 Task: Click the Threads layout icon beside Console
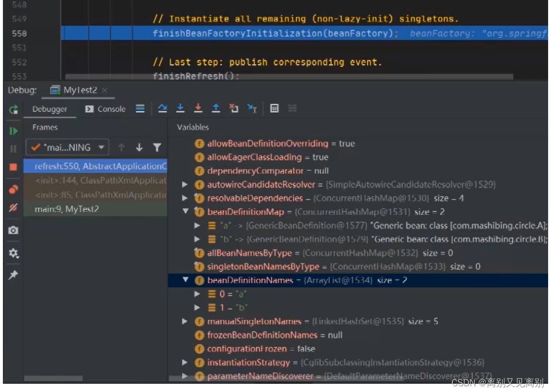pyautogui.click(x=140, y=109)
